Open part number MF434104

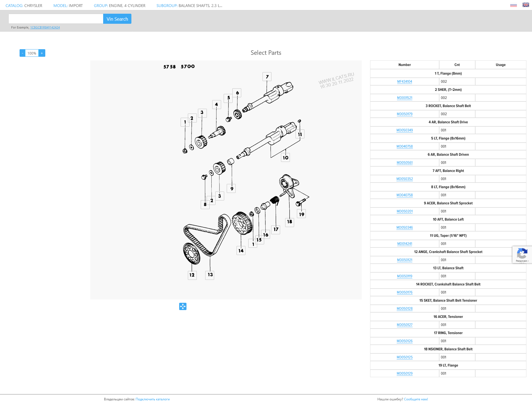point(405,82)
